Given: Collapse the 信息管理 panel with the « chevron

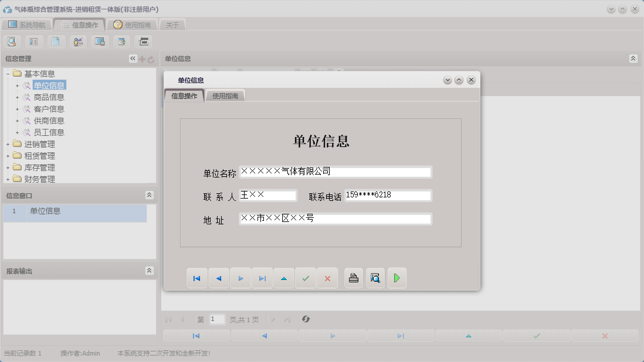Looking at the screenshot, I should tap(133, 58).
